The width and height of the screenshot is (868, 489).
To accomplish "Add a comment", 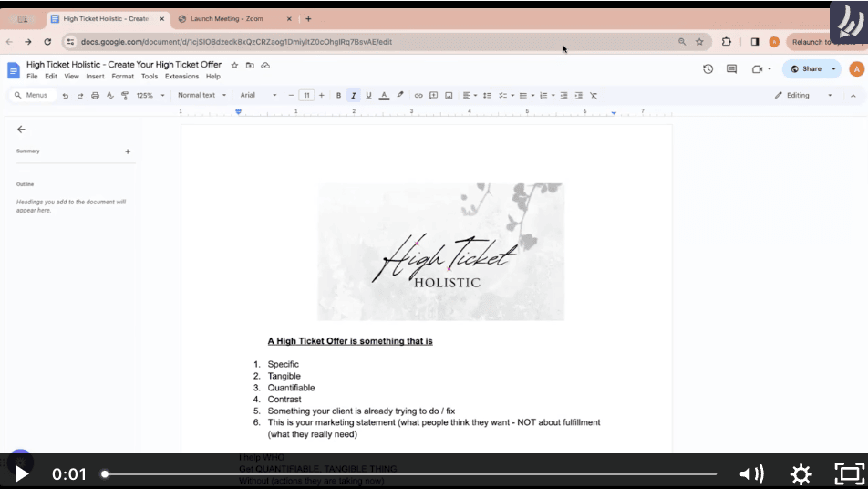I will tap(433, 96).
